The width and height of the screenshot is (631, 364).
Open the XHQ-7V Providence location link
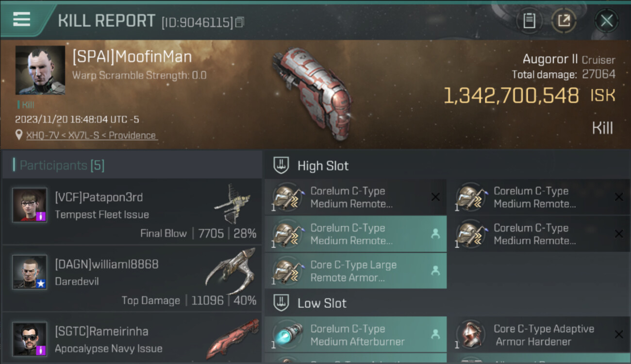(x=91, y=135)
